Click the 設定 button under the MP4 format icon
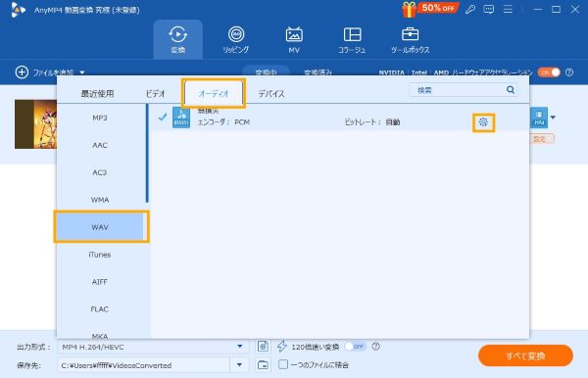The image size is (588, 378). coord(540,139)
